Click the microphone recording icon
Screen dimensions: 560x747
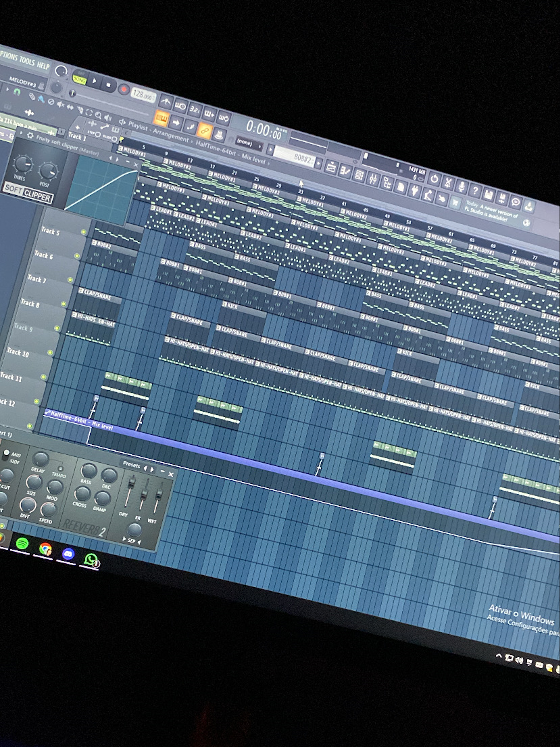click(462, 187)
